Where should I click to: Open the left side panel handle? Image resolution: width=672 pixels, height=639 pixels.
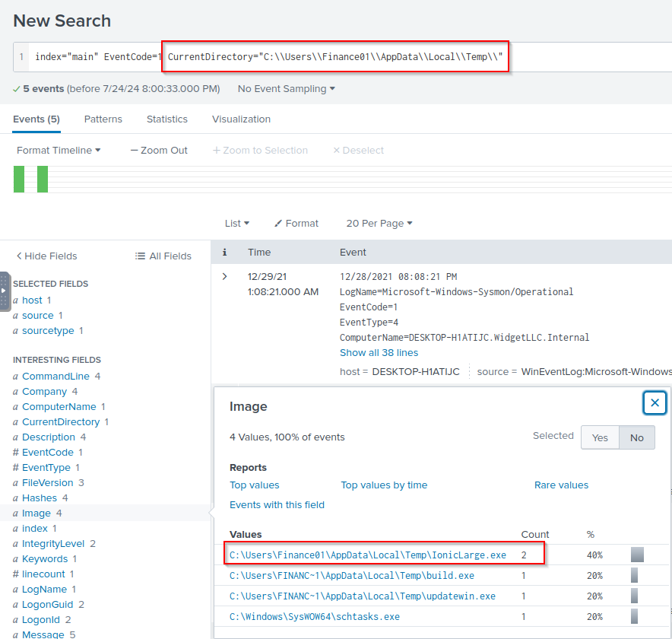(x=5, y=291)
